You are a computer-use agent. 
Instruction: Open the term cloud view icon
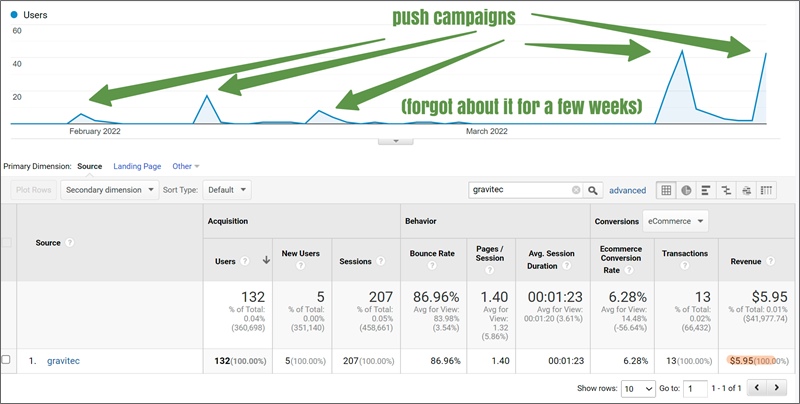pos(746,190)
